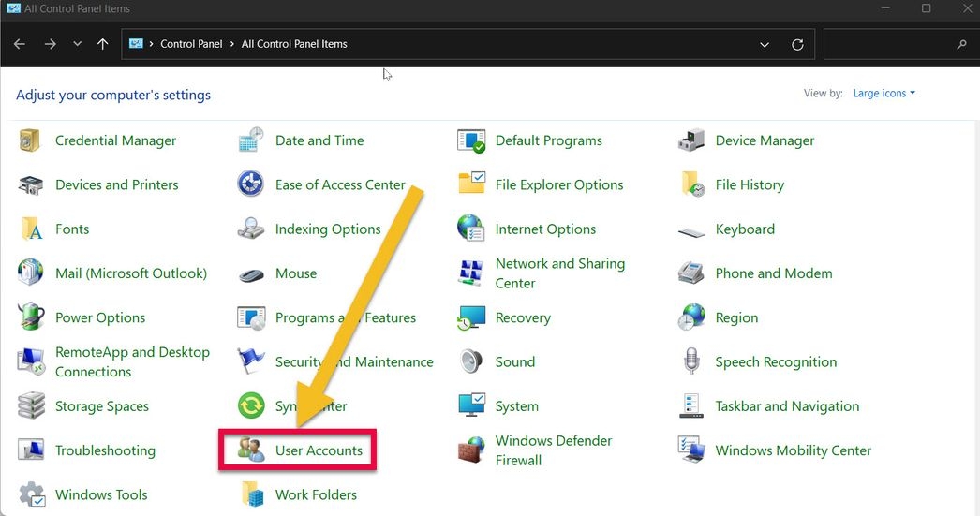980x516 pixels.
Task: Click the Control Panel search box
Action: pos(890,44)
